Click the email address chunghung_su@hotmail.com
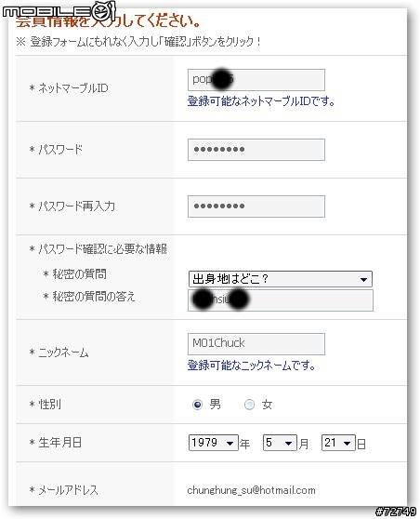 coord(251,490)
